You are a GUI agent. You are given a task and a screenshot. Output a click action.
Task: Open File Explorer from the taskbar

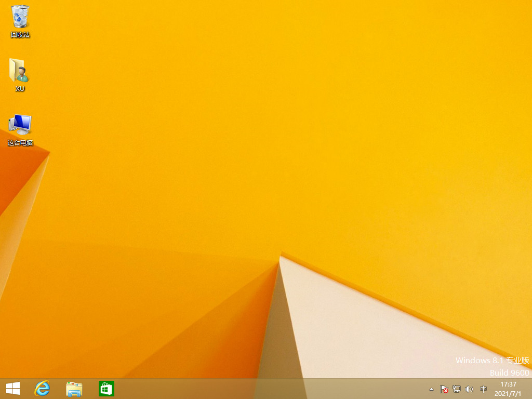pos(74,388)
